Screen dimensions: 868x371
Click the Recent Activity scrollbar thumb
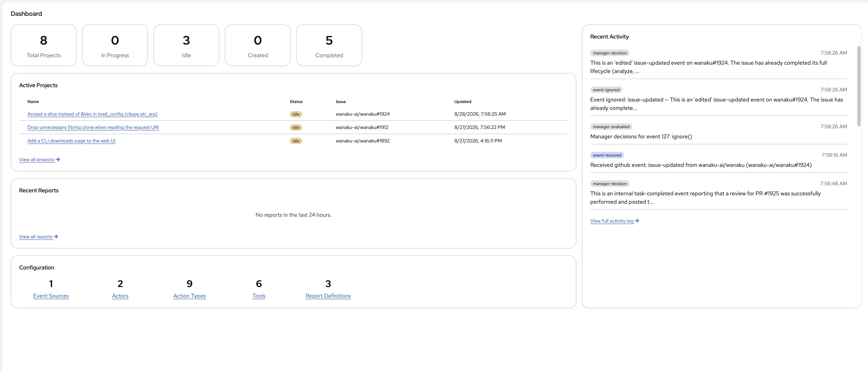click(859, 86)
